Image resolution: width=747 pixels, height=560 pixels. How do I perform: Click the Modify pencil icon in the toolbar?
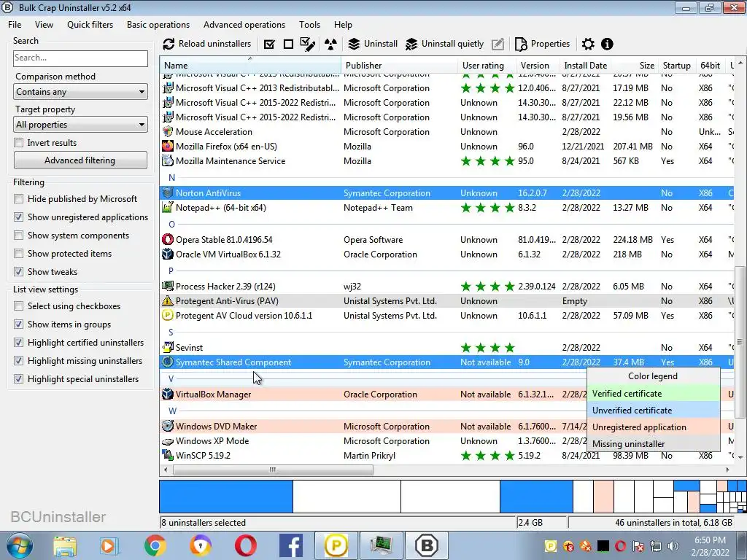click(x=498, y=44)
